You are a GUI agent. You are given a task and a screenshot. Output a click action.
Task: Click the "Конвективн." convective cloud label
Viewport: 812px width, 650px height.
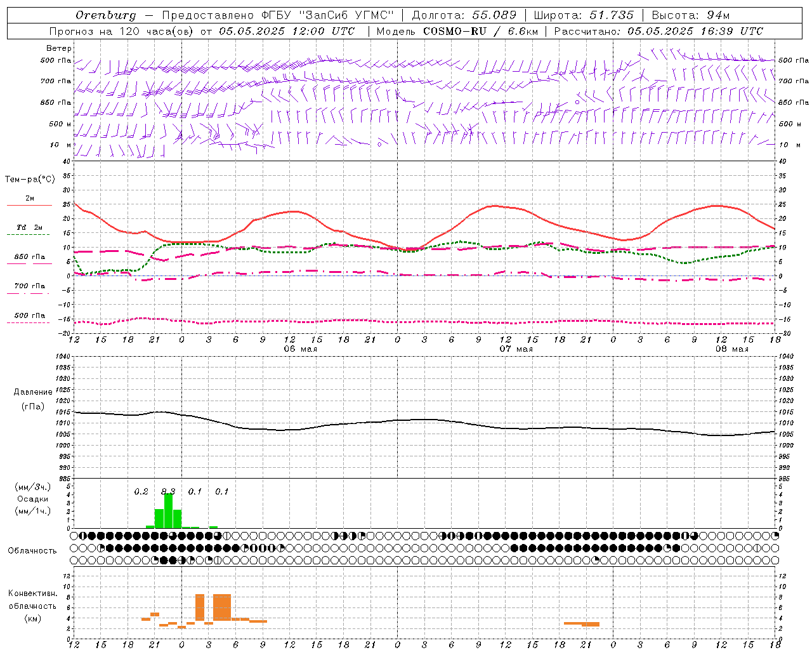pos(32,594)
